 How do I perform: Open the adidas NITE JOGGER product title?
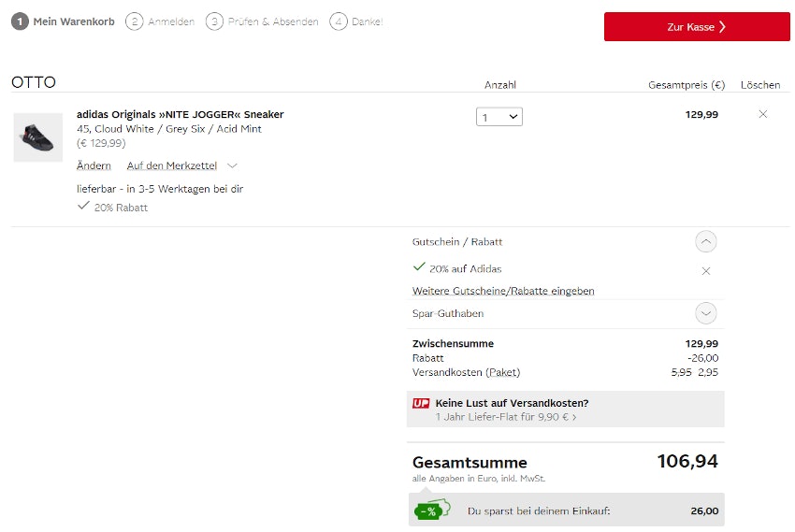click(x=180, y=114)
